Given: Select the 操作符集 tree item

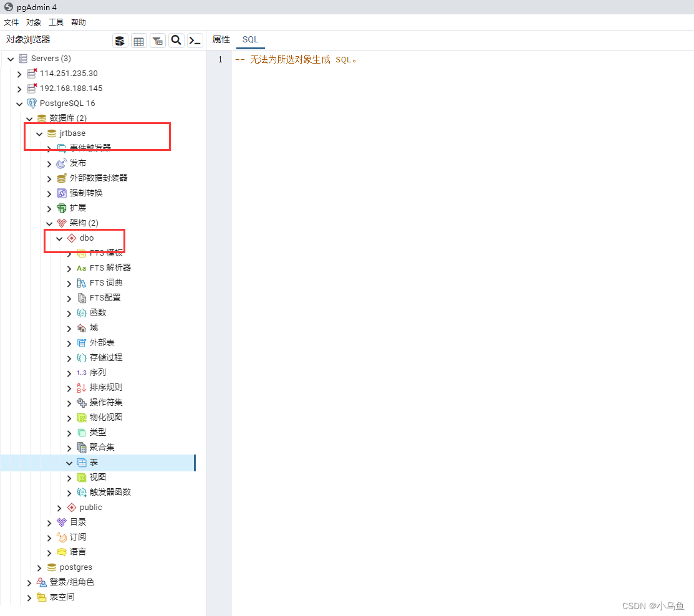Looking at the screenshot, I should coord(106,402).
